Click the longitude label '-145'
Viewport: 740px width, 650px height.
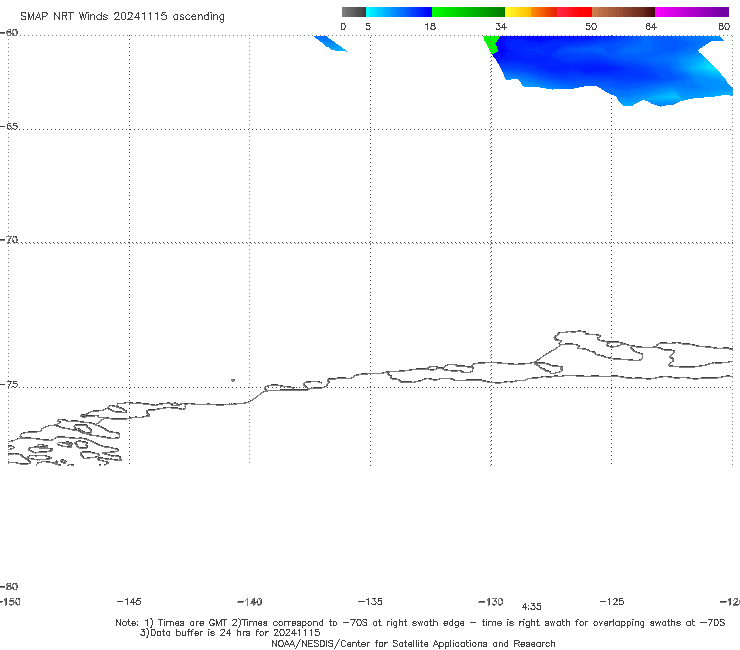coord(129,601)
